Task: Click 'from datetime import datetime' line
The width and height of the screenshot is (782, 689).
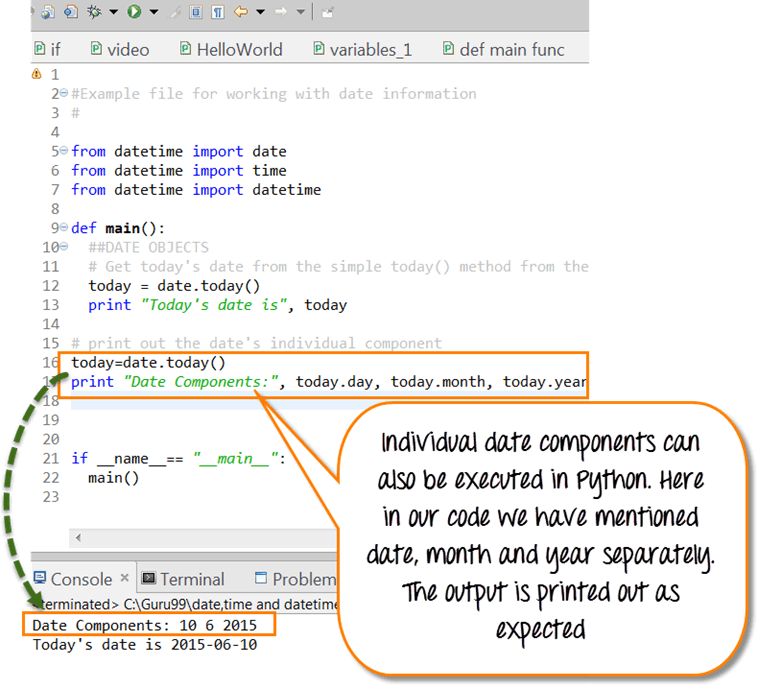Action: click(x=196, y=189)
